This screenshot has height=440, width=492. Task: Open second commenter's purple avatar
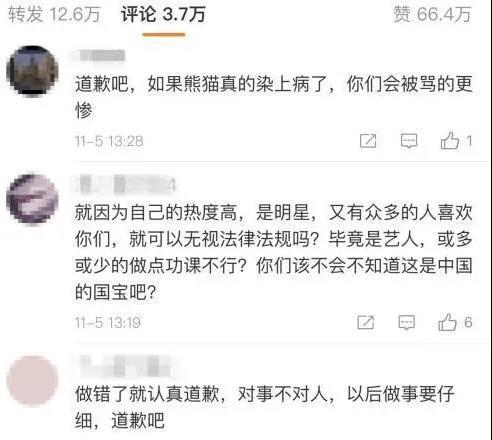click(x=32, y=199)
